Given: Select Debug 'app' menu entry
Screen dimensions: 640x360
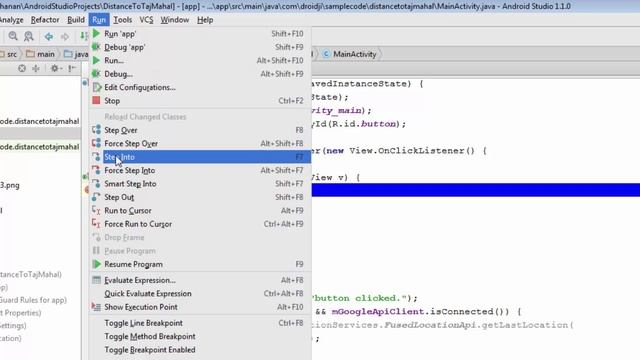Looking at the screenshot, I should [x=200, y=47].
